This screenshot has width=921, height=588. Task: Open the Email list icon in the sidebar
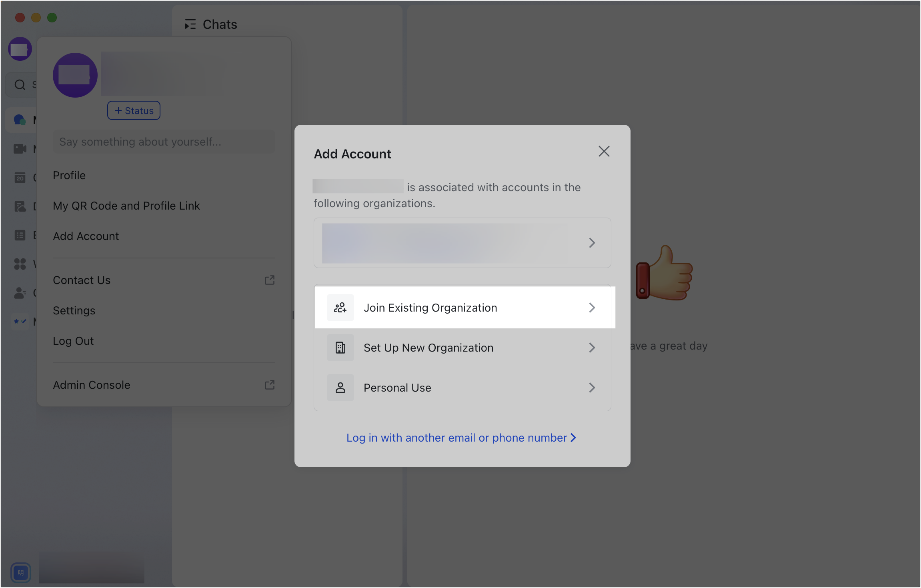tap(20, 235)
